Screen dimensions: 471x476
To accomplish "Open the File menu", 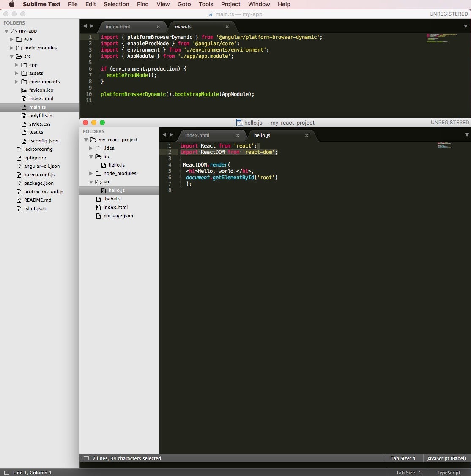I will (x=73, y=4).
